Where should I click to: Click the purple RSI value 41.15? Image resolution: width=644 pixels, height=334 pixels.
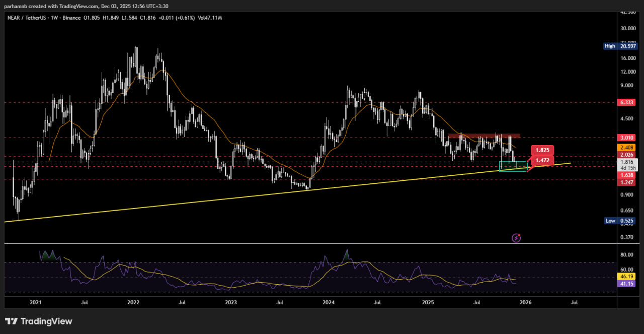626,284
